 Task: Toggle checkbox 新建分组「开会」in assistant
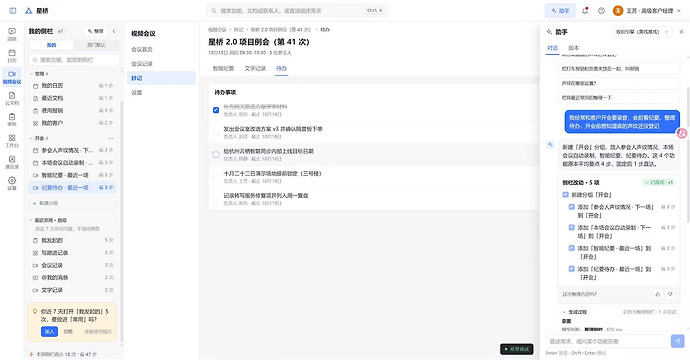click(x=565, y=195)
